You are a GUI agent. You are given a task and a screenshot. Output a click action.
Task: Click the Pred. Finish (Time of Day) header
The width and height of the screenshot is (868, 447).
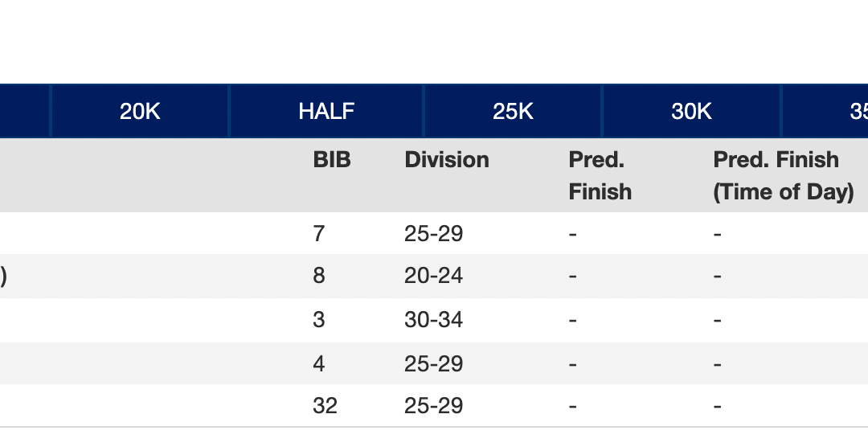tap(783, 176)
